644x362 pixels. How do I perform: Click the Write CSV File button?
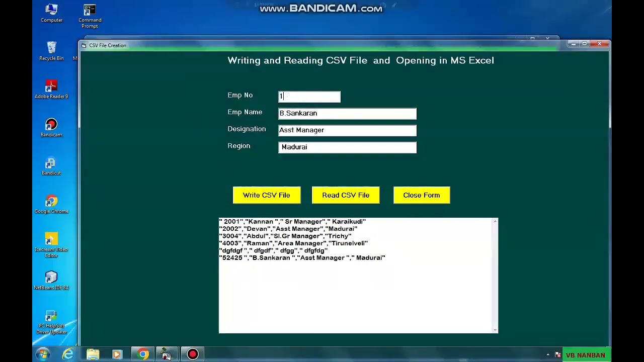click(x=267, y=195)
